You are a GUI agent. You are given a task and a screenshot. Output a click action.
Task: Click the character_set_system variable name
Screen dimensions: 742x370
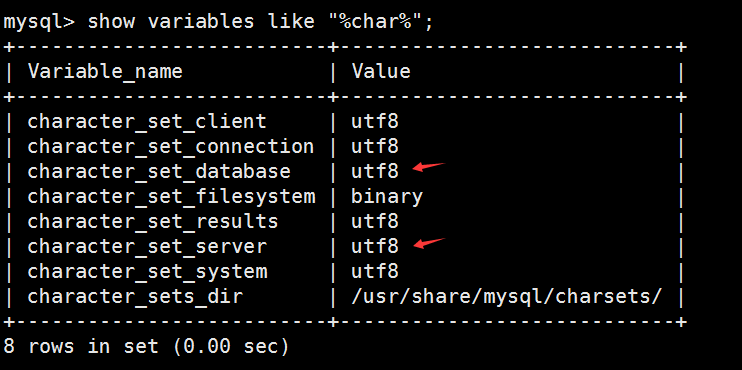pos(147,272)
